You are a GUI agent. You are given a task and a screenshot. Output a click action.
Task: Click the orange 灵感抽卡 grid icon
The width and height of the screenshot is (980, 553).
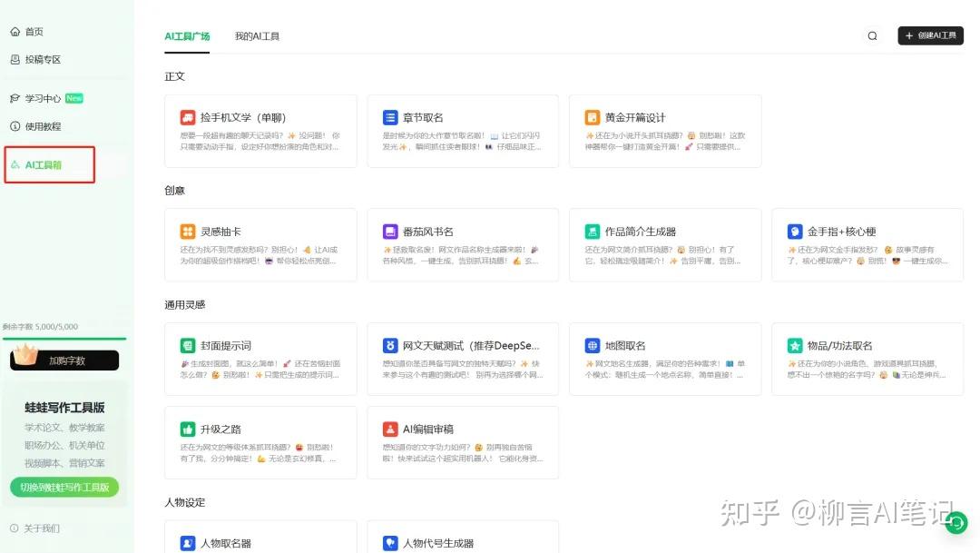point(188,232)
